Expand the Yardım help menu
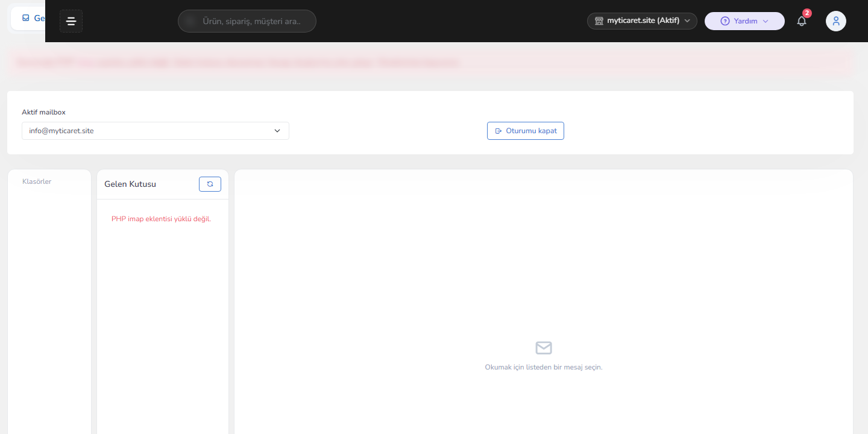This screenshot has width=868, height=434. pyautogui.click(x=744, y=21)
